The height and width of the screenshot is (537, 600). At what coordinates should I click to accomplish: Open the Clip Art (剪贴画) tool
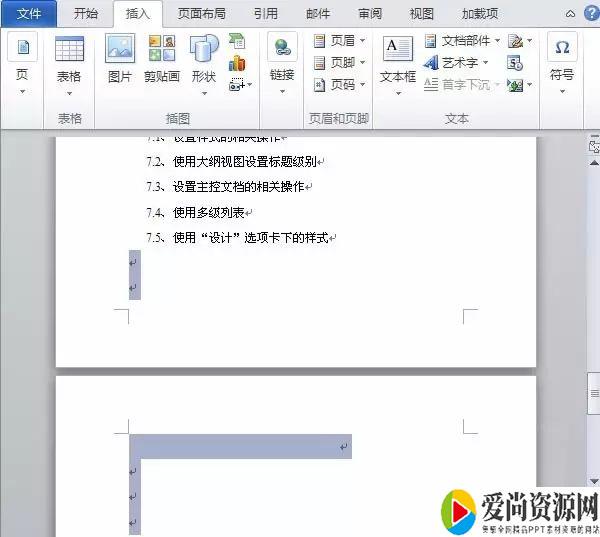(161, 58)
